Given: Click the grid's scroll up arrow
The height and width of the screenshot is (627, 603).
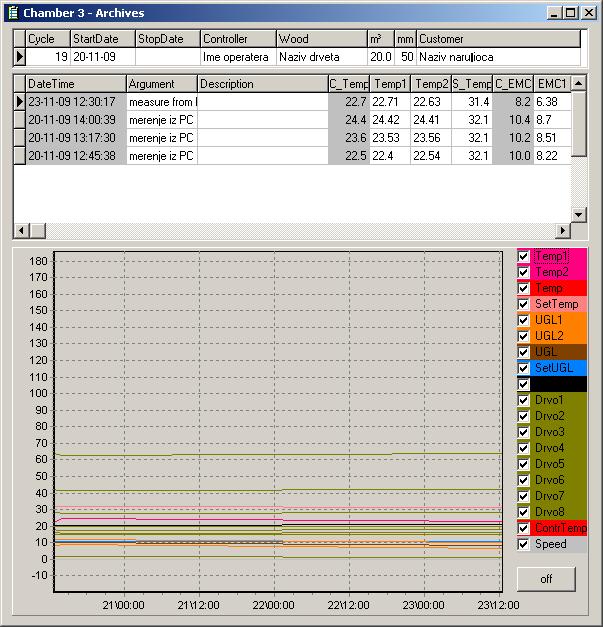Looking at the screenshot, I should click(578, 83).
